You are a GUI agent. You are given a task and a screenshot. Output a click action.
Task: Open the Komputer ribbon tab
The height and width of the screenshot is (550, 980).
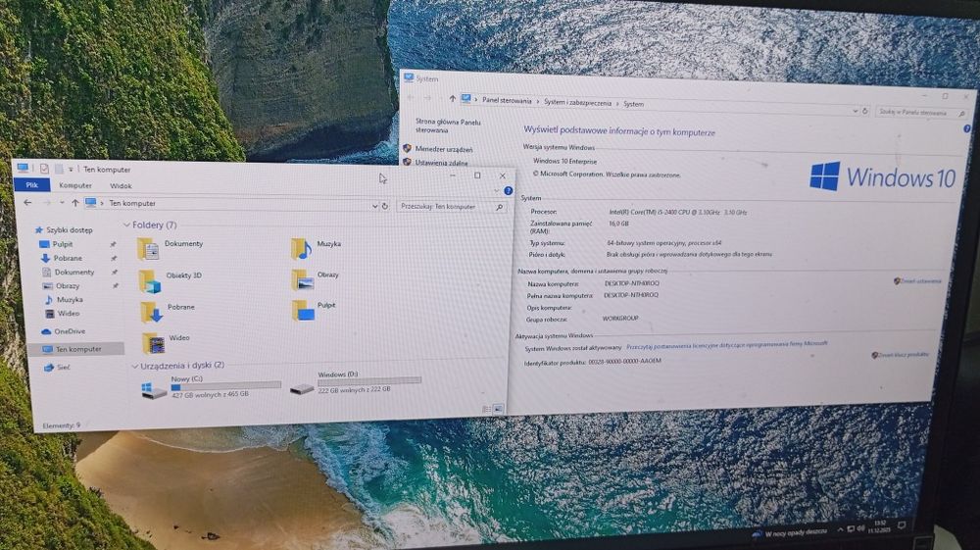(75, 185)
